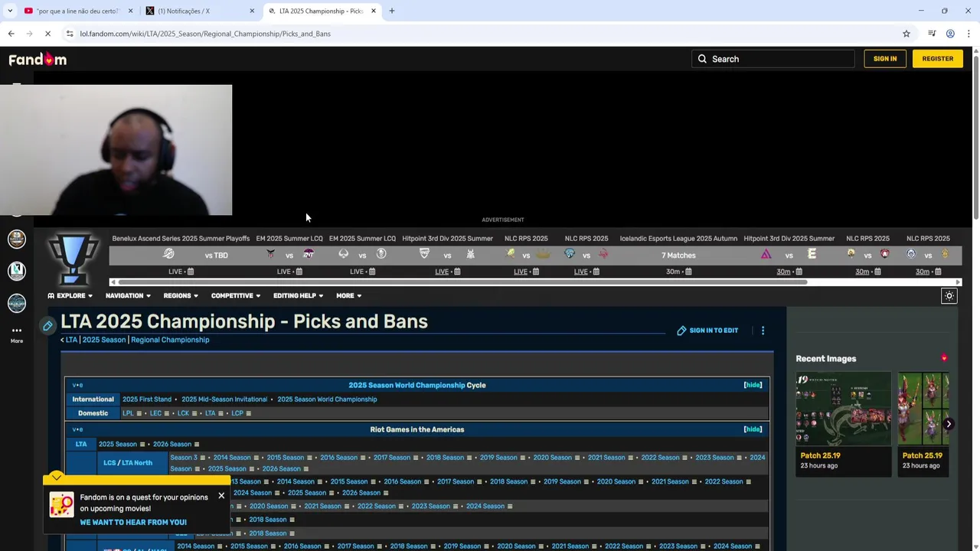Expand the Editing Help dropdown menu

pyautogui.click(x=298, y=295)
